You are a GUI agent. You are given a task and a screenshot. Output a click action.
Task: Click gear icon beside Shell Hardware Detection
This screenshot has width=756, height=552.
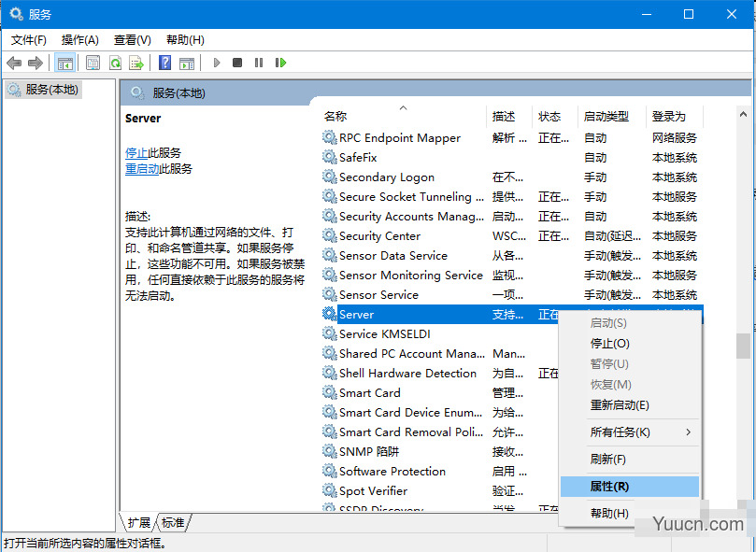click(329, 374)
